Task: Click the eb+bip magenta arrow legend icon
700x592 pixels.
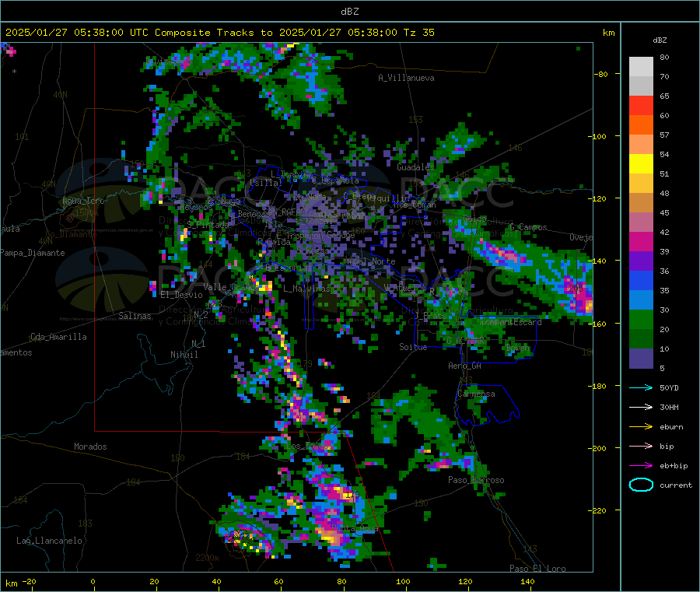Action: [x=641, y=466]
